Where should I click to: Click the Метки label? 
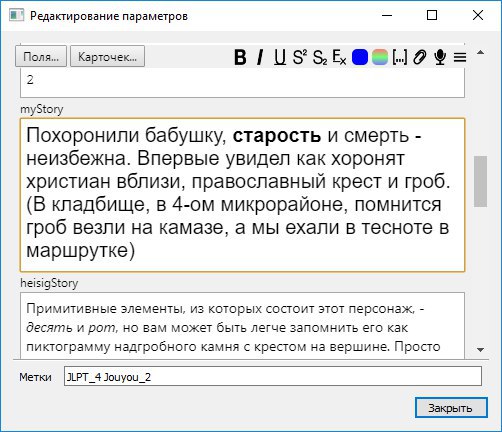point(35,377)
